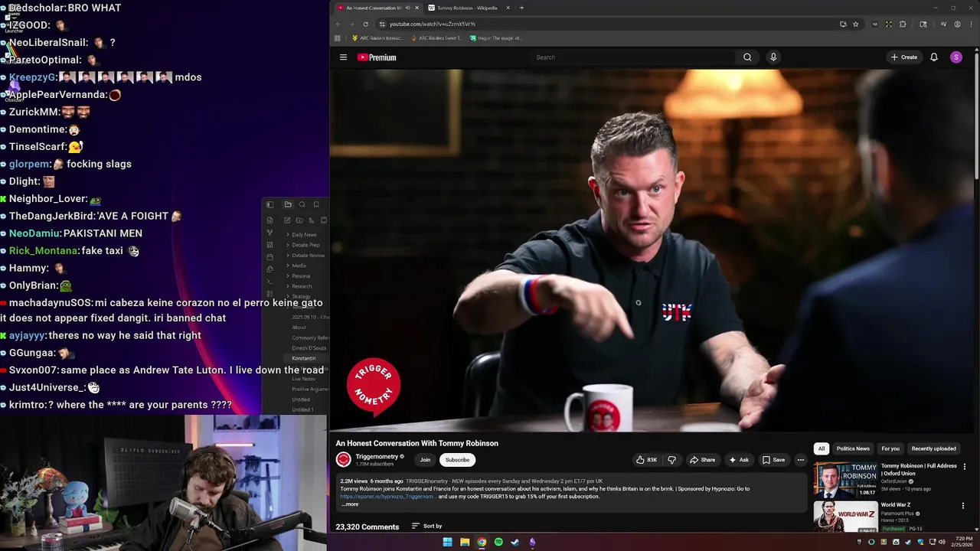The height and width of the screenshot is (551, 980).
Task: Open Obsidian daily note calendar icon
Action: [x=269, y=257]
